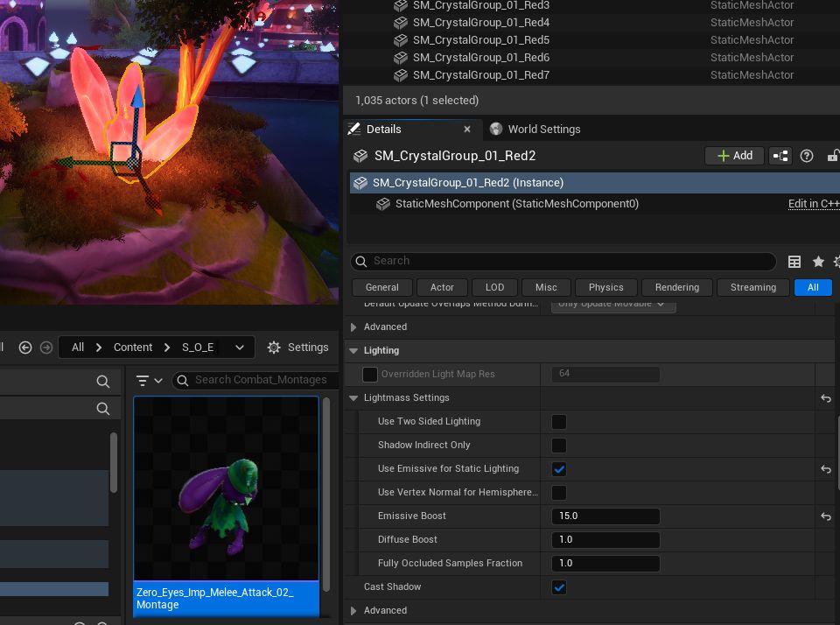Collapse the Lightmass Settings section

point(353,397)
